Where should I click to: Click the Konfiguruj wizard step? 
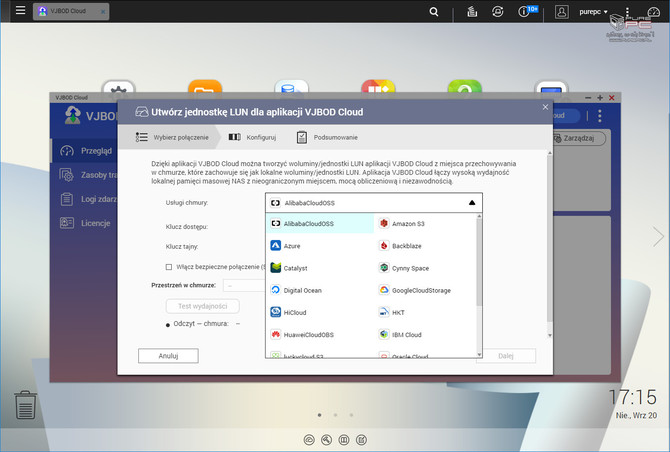(x=252, y=137)
